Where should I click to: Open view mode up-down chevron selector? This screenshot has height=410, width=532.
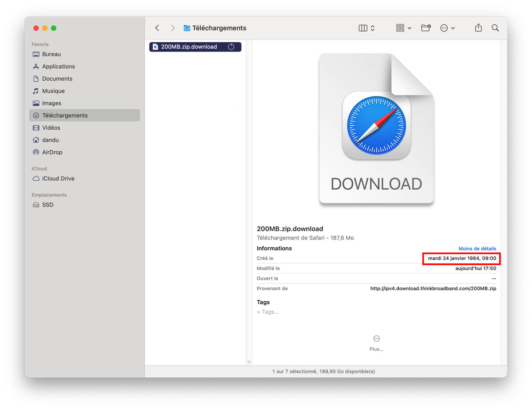pyautogui.click(x=373, y=28)
